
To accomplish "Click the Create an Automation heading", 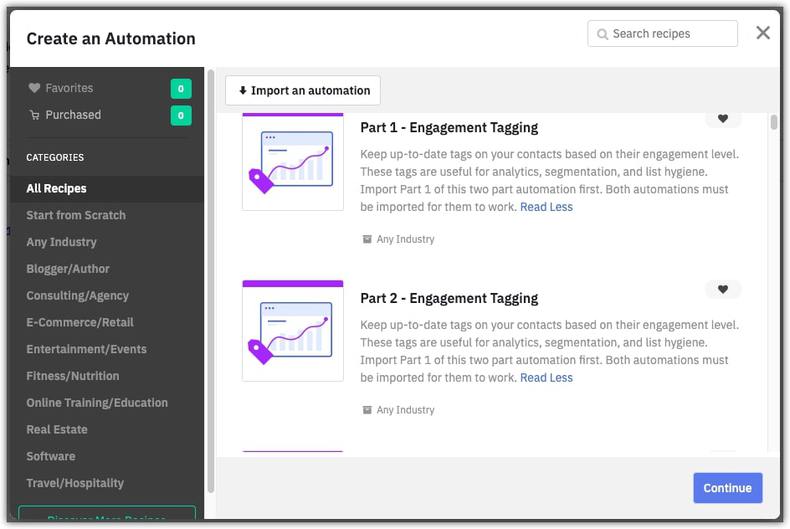I will click(111, 39).
